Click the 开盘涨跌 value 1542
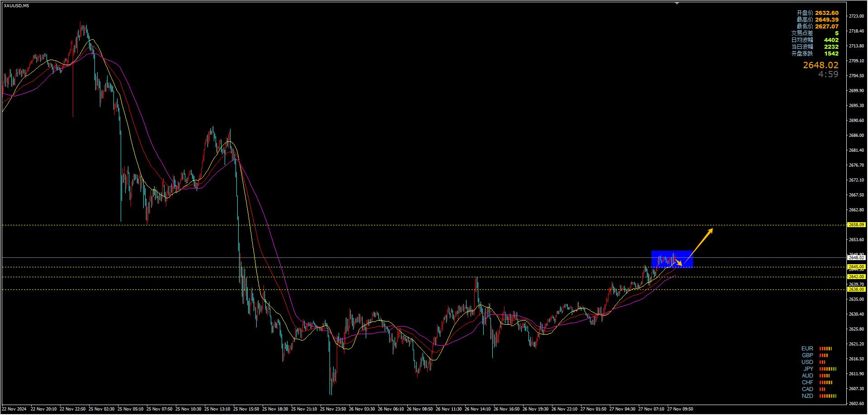The width and height of the screenshot is (868, 415). coord(831,54)
